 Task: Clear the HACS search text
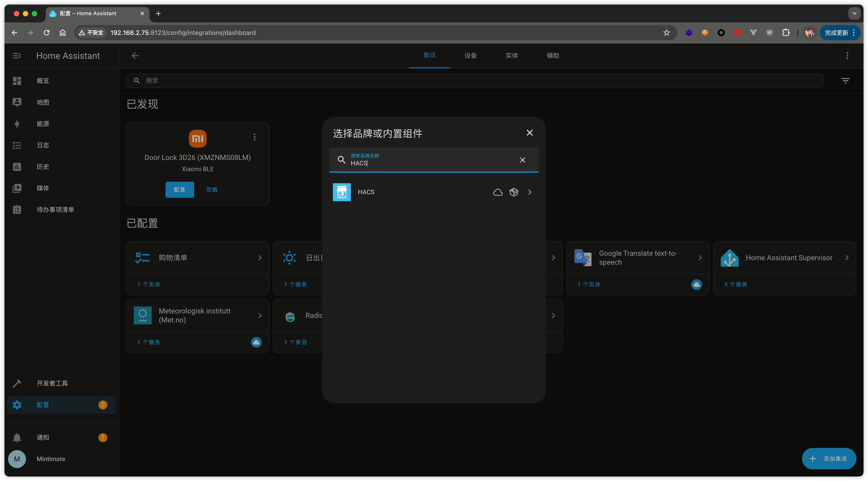coord(522,160)
